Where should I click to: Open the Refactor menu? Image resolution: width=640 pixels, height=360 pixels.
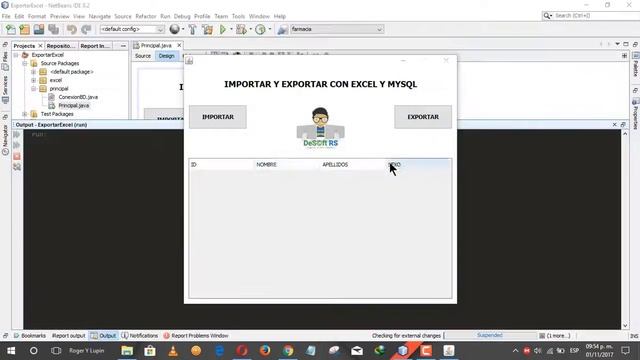point(146,16)
